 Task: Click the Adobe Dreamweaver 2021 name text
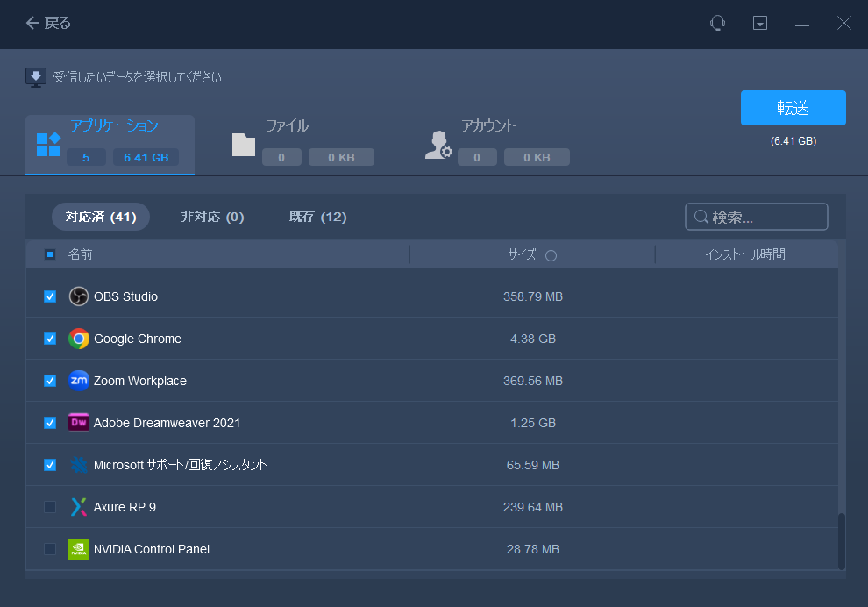(167, 423)
